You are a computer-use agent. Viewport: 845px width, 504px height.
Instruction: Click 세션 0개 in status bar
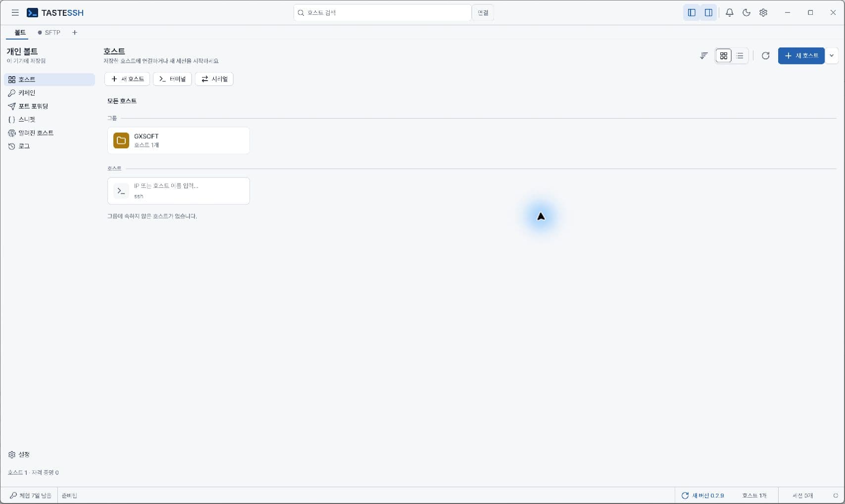802,496
